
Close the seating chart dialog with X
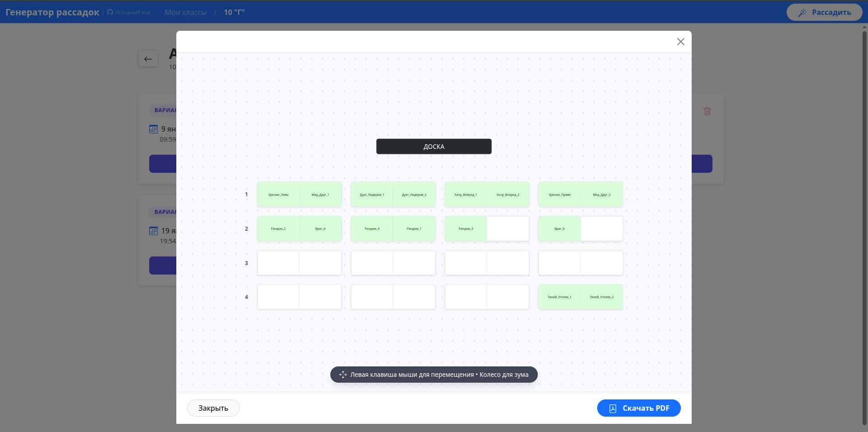[x=680, y=42]
